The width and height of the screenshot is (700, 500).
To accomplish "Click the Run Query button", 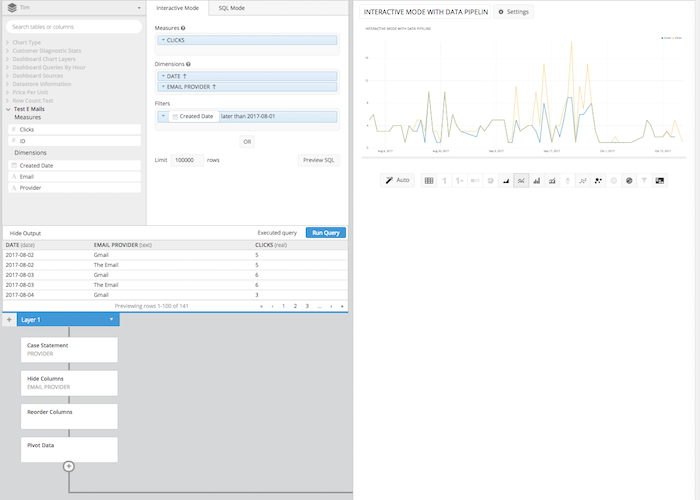I will point(326,233).
